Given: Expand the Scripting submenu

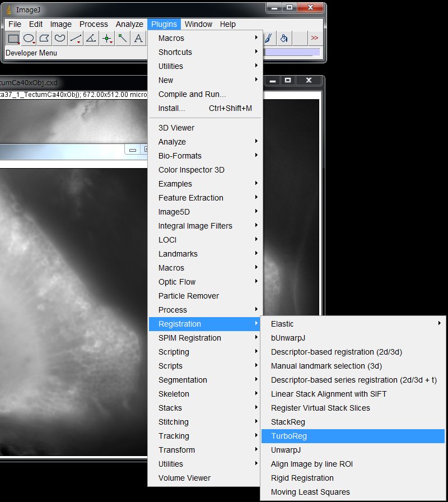Looking at the screenshot, I should tap(205, 352).
